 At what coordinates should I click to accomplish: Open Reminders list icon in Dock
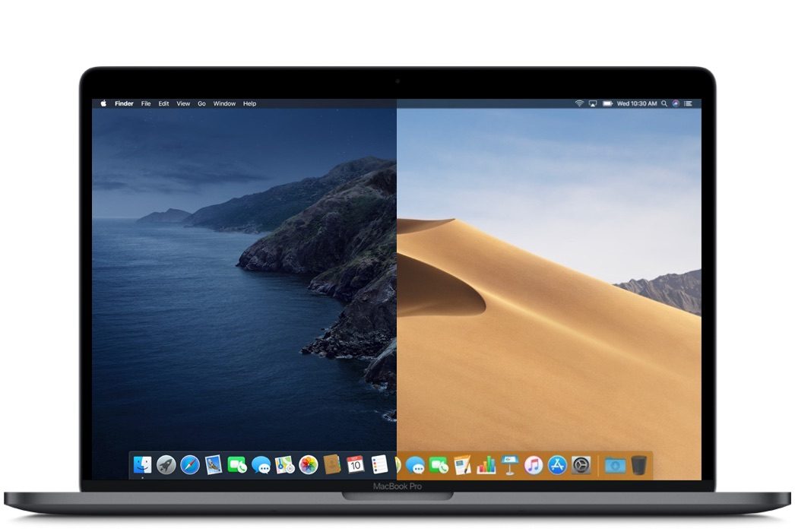(379, 464)
